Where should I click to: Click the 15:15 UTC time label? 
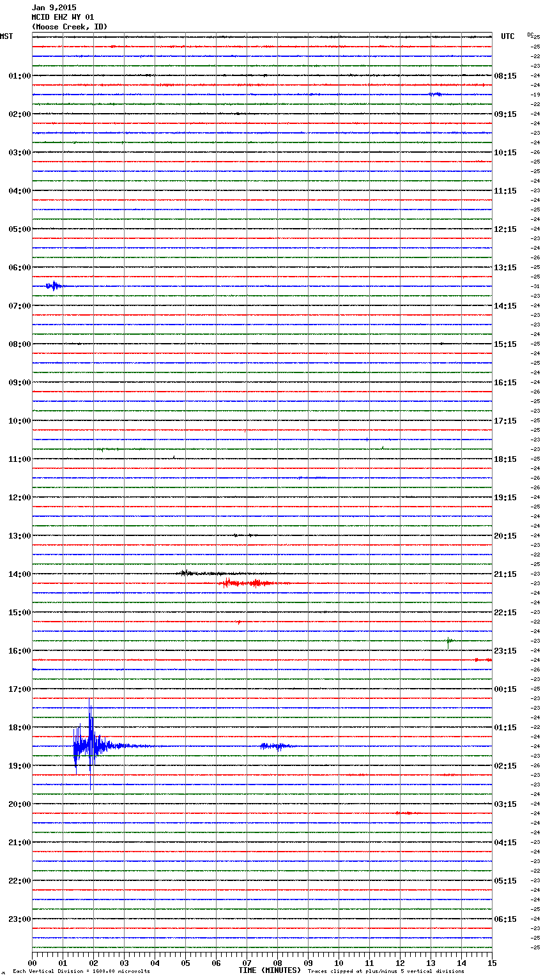[x=505, y=344]
